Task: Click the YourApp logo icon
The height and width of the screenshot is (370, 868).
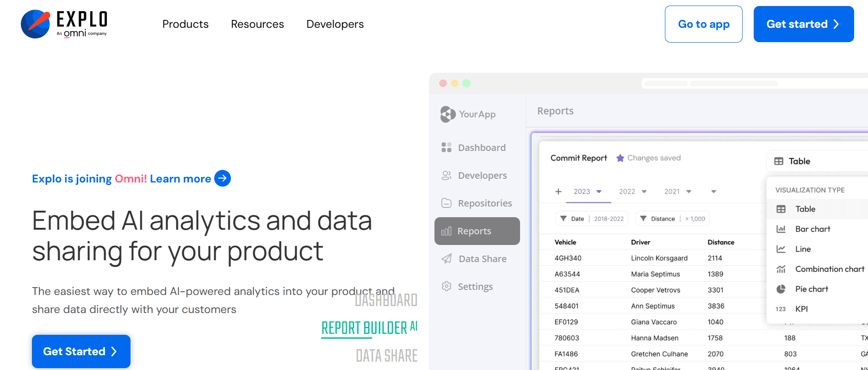Action: (x=448, y=114)
